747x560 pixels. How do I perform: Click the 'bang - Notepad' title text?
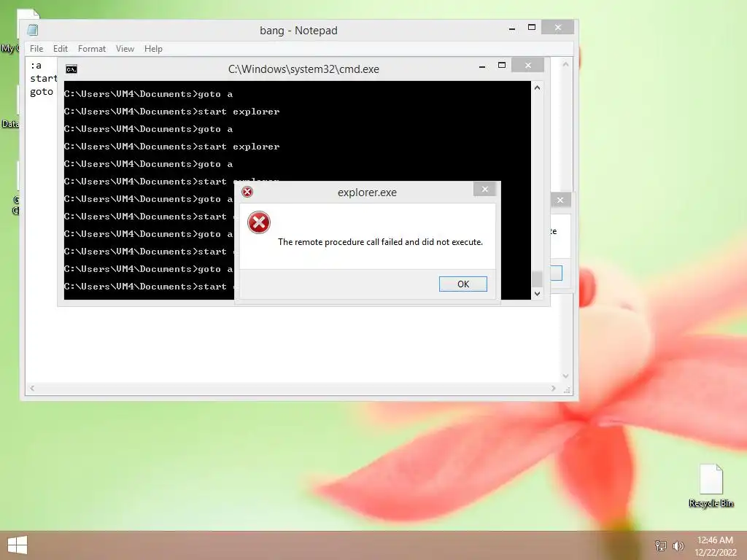pos(298,31)
